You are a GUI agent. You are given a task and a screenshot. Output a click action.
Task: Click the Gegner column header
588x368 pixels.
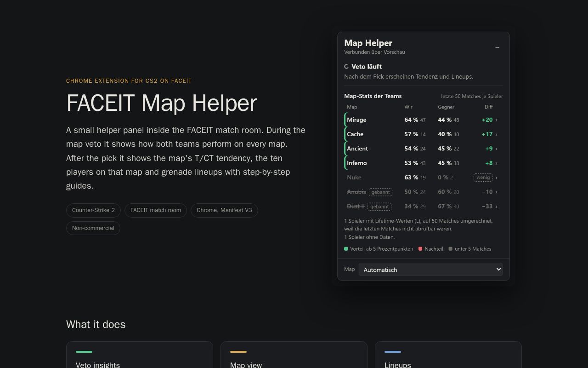point(446,107)
